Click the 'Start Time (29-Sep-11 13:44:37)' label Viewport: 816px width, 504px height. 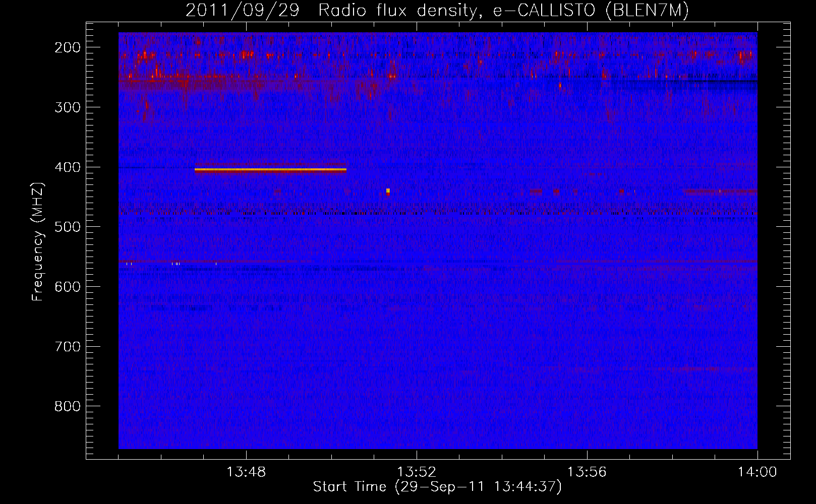[437, 487]
